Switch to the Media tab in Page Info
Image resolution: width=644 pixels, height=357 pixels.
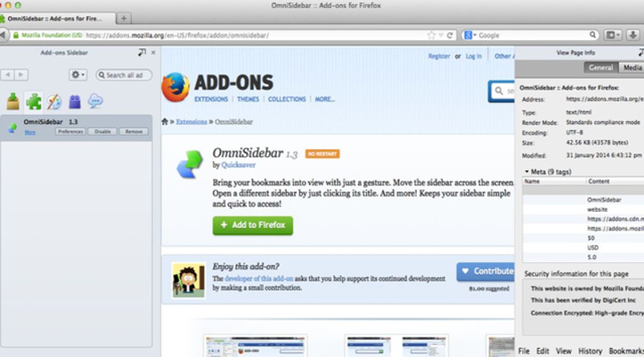pyautogui.click(x=632, y=68)
